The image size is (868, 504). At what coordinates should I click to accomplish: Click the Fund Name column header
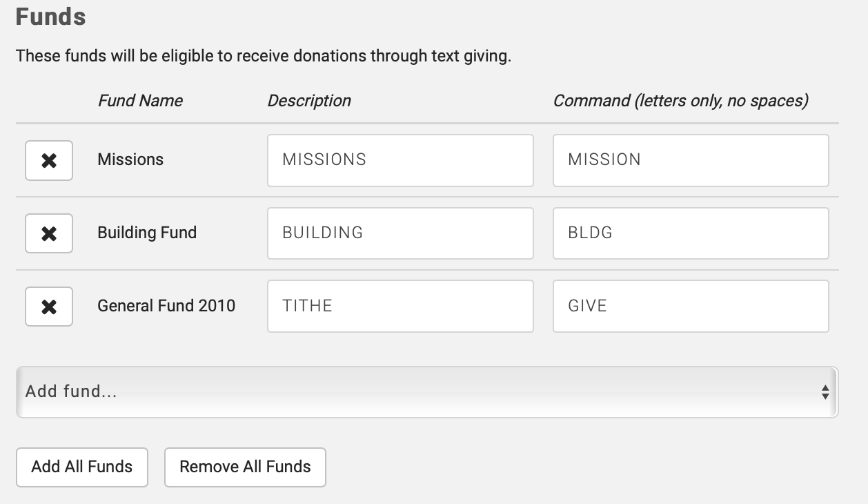[x=140, y=101]
